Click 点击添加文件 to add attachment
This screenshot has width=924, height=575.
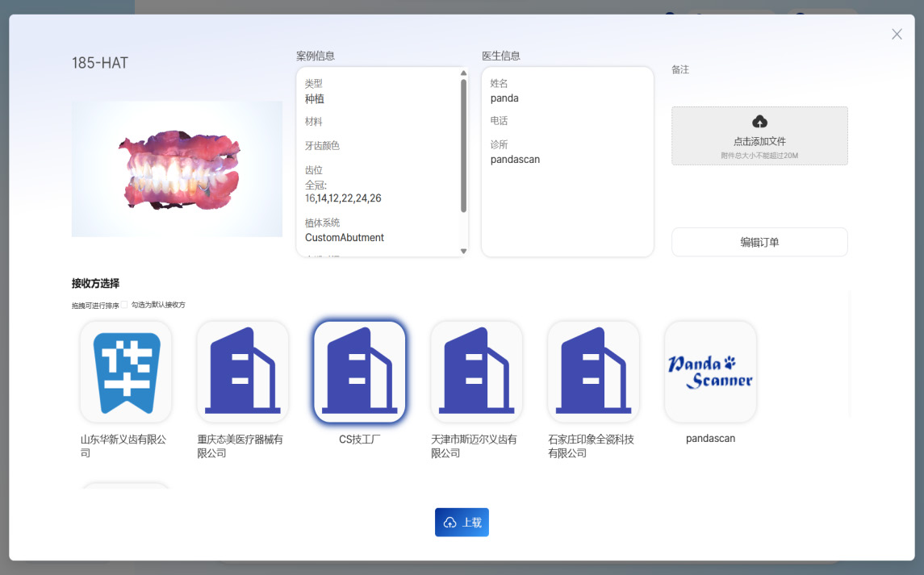click(759, 141)
